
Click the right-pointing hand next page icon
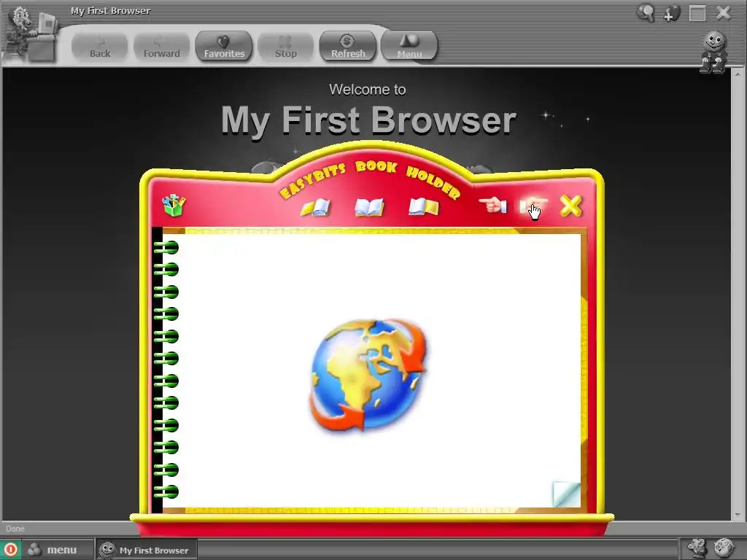533,206
